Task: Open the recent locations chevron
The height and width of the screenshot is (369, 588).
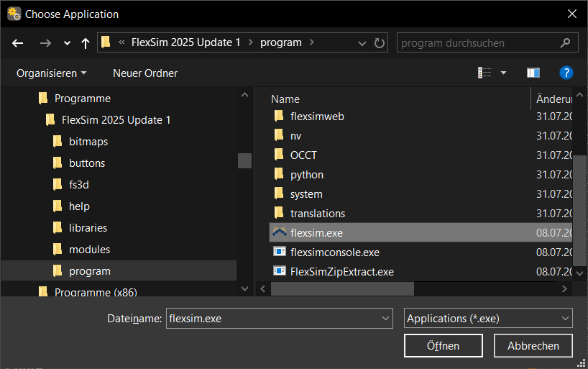Action: click(x=67, y=43)
